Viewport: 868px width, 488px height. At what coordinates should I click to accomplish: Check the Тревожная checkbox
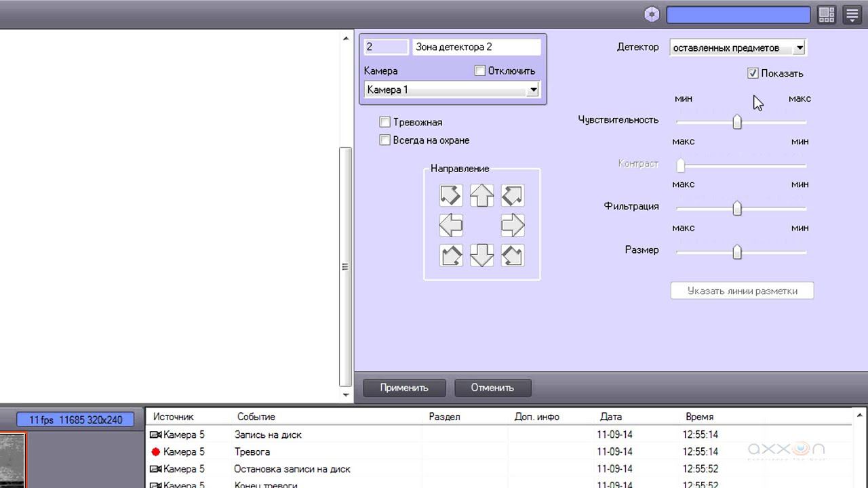[385, 122]
